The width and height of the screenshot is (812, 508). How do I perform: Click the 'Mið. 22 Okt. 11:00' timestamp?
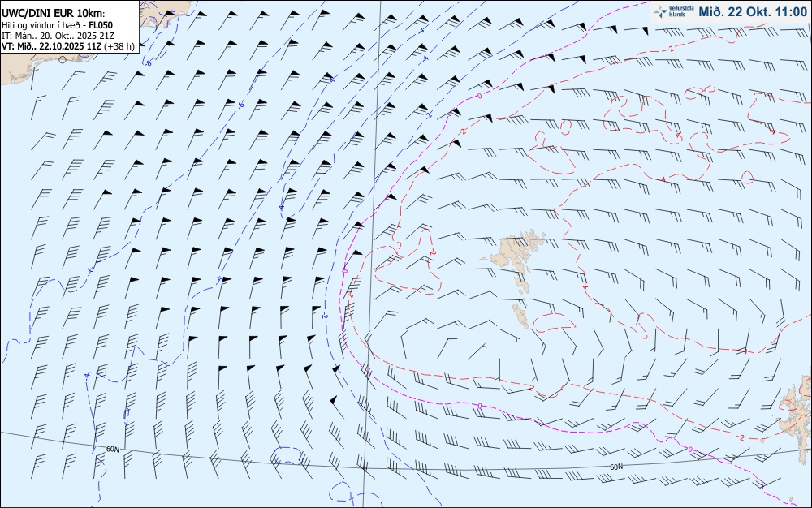click(752, 12)
